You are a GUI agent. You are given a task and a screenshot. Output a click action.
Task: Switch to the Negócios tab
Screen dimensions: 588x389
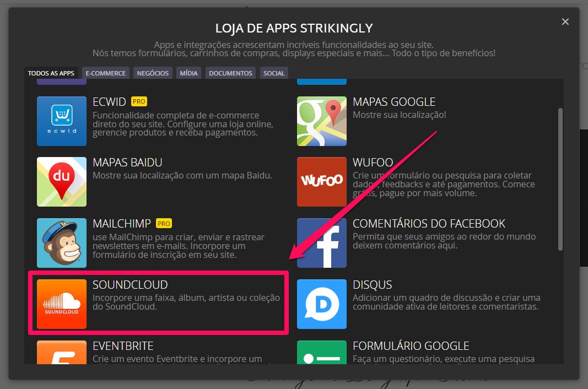(x=153, y=73)
